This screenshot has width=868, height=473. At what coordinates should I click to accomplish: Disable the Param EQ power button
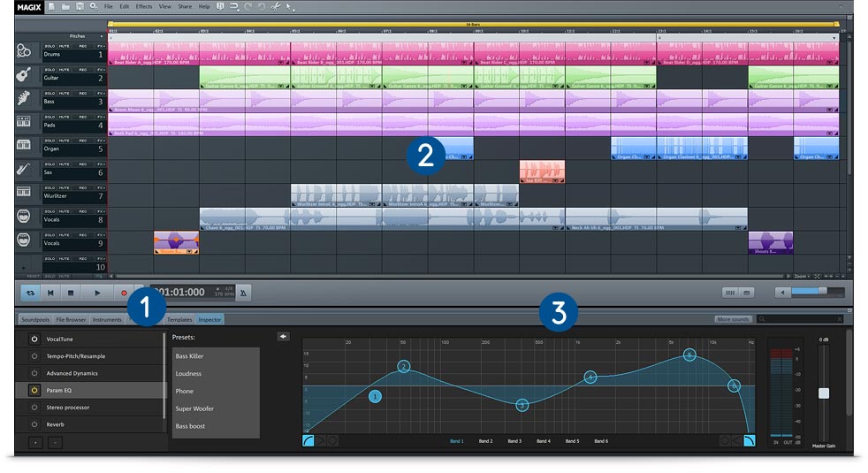coord(34,391)
